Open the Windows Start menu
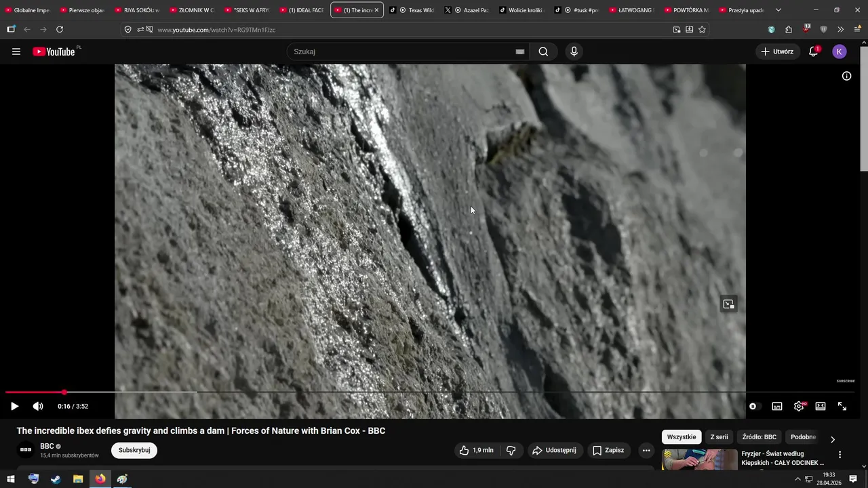The width and height of the screenshot is (868, 488). 11,479
